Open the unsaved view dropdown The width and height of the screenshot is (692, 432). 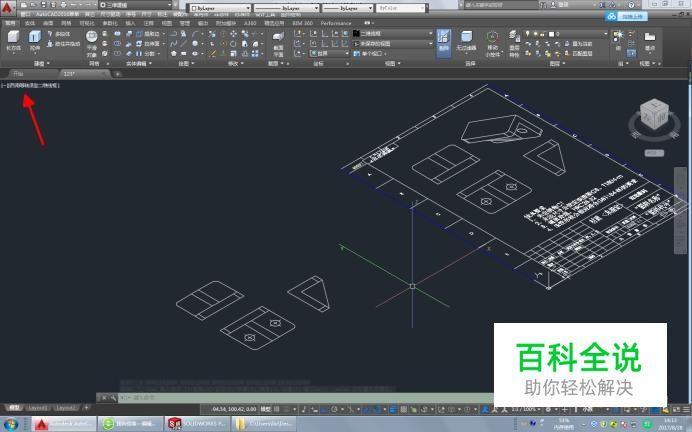393,44
